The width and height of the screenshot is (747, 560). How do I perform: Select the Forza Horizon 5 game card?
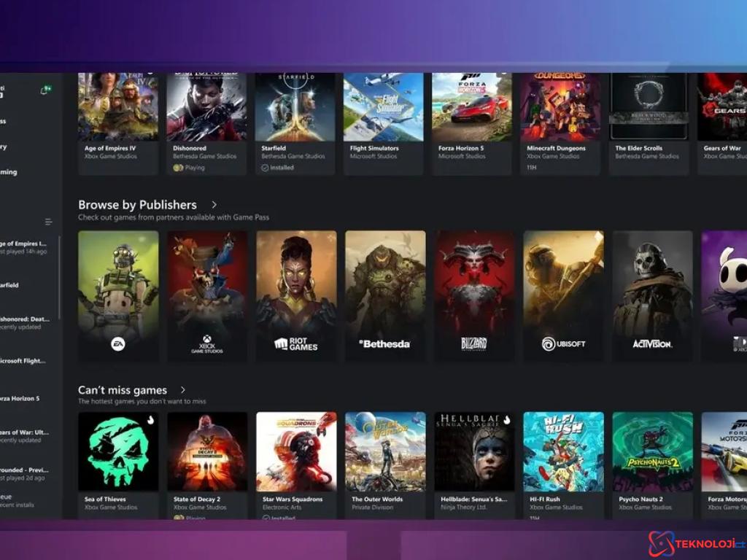click(x=472, y=124)
